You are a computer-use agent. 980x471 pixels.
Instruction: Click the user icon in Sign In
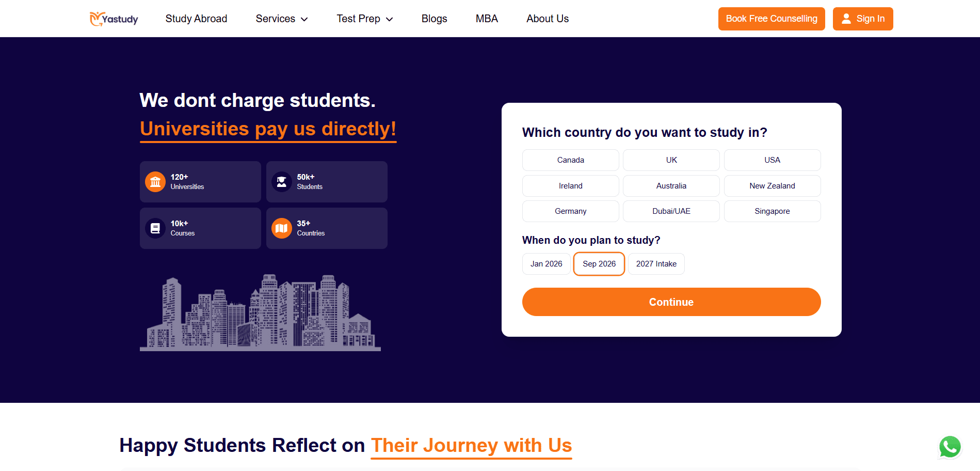(x=846, y=19)
